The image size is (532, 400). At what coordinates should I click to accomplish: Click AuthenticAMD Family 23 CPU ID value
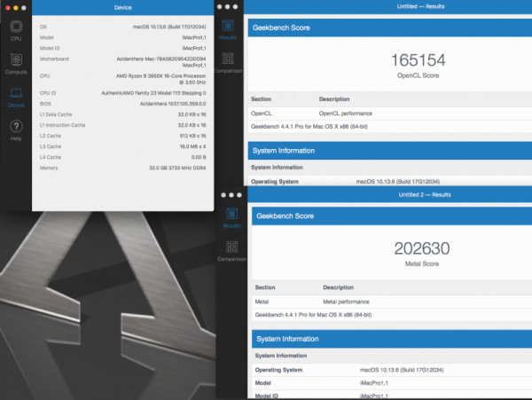click(153, 93)
